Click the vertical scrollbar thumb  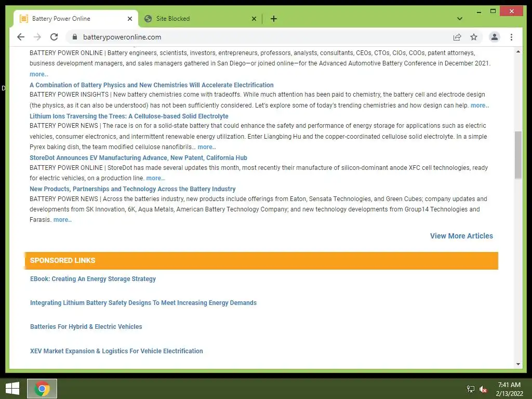(518, 155)
